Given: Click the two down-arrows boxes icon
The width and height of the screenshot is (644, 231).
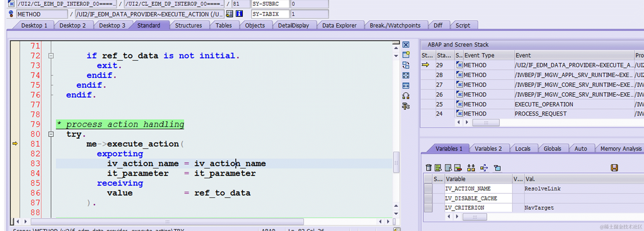Looking at the screenshot, I should tap(471, 168).
